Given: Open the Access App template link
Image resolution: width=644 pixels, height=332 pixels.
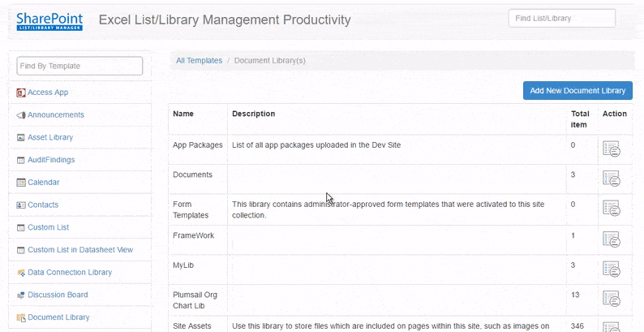Looking at the screenshot, I should point(48,93).
